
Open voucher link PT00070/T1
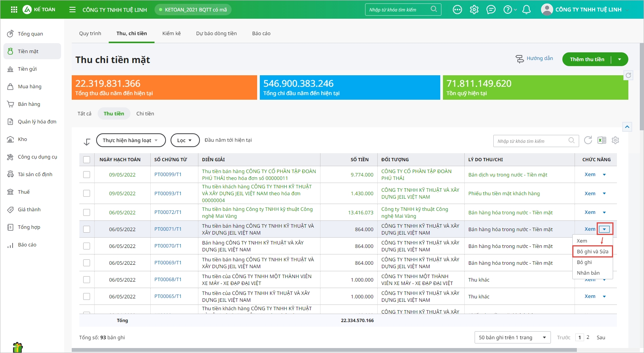(168, 246)
